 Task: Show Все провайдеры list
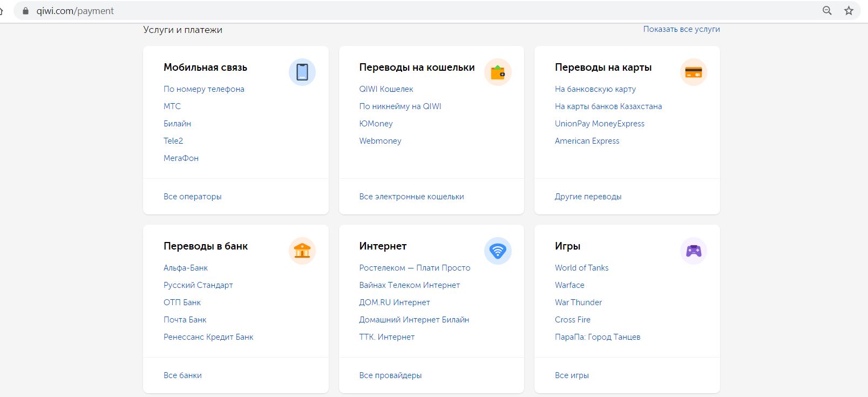coord(390,375)
